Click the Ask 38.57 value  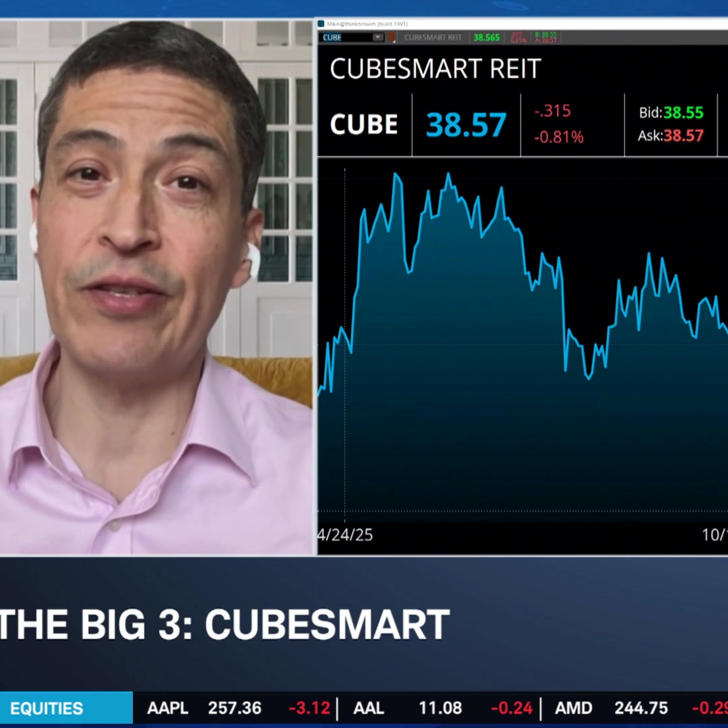pos(683,135)
